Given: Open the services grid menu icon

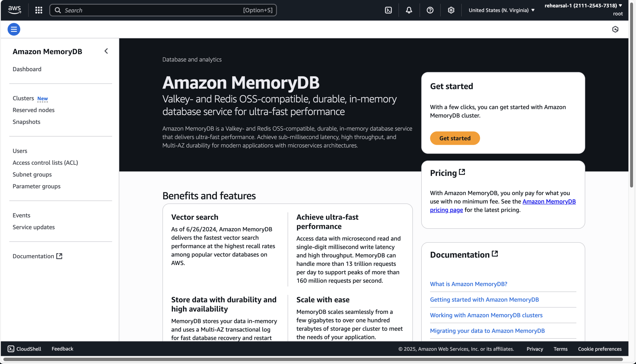Looking at the screenshot, I should point(39,10).
